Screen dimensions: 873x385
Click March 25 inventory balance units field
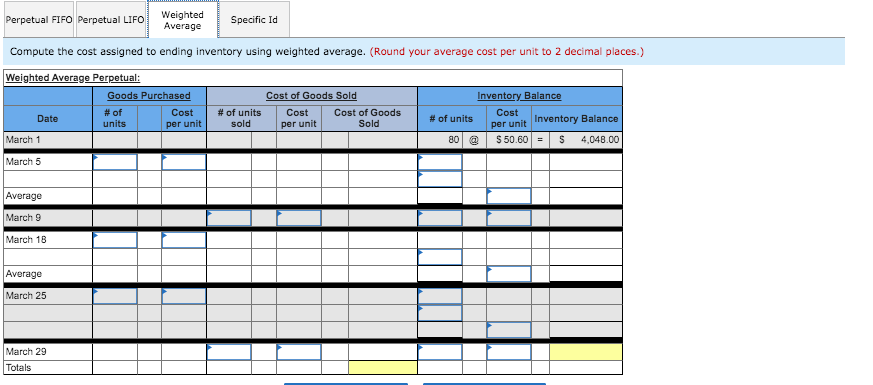(440, 296)
